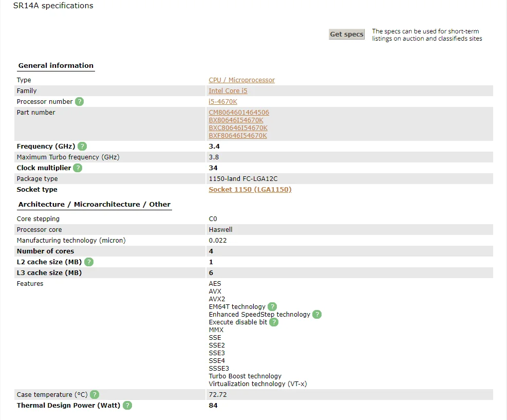This screenshot has width=507, height=420.
Task: Select the manufacturing technology value 0.022
Action: tap(218, 241)
